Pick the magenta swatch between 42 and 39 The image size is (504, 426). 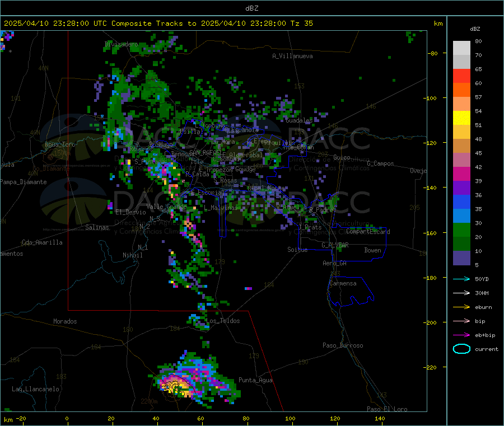click(x=461, y=174)
